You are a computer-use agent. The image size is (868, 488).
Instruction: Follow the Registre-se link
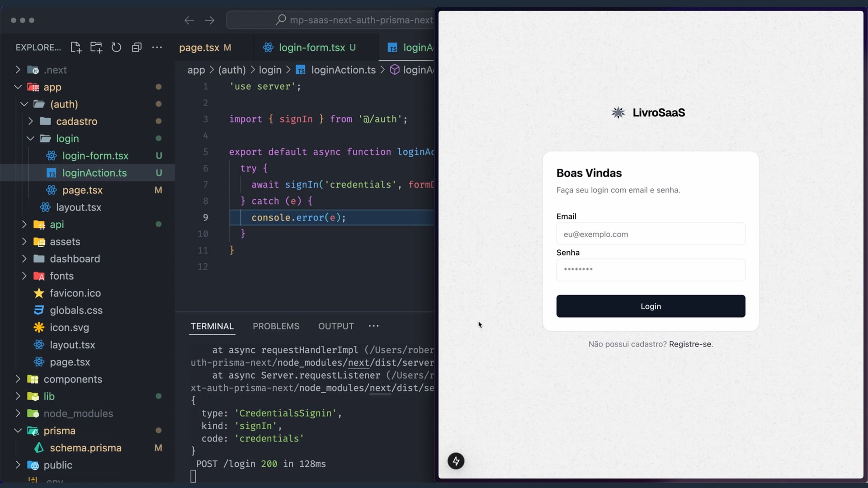click(x=689, y=344)
